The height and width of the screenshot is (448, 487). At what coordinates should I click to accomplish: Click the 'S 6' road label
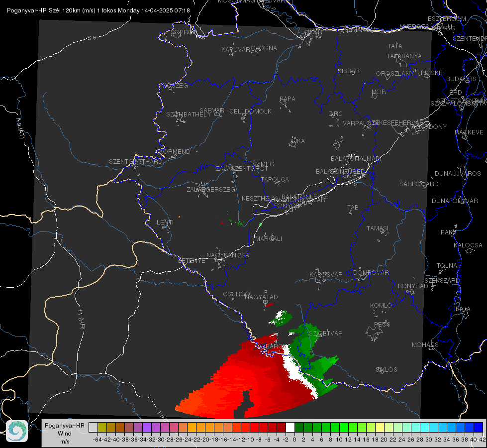(92, 38)
